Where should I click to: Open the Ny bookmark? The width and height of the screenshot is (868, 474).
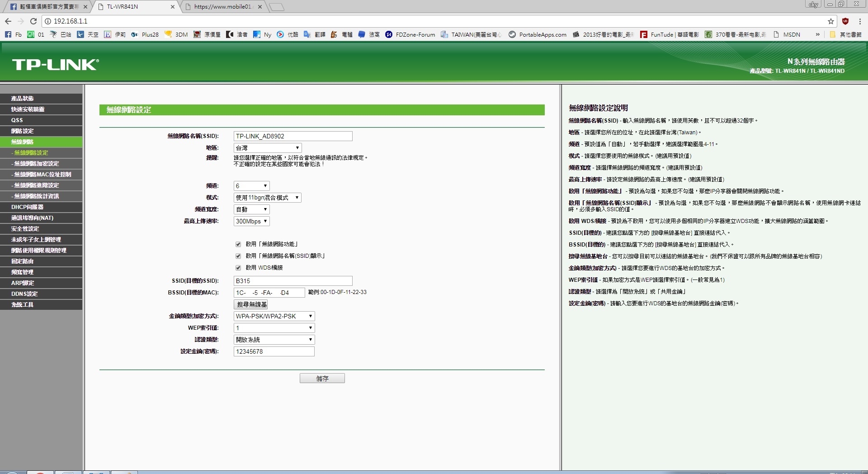[262, 34]
